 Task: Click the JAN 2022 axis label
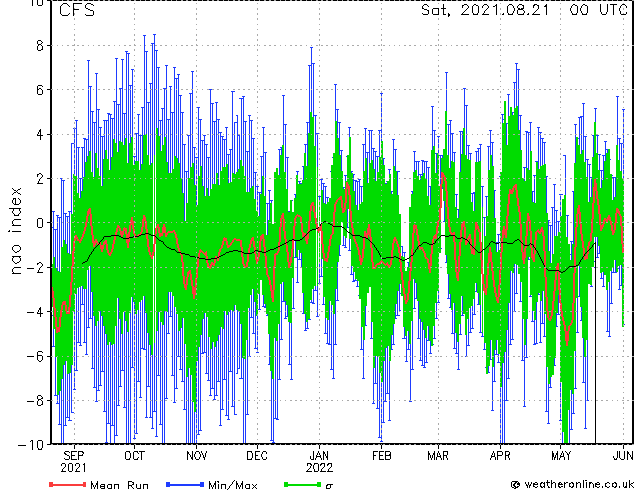point(319,462)
